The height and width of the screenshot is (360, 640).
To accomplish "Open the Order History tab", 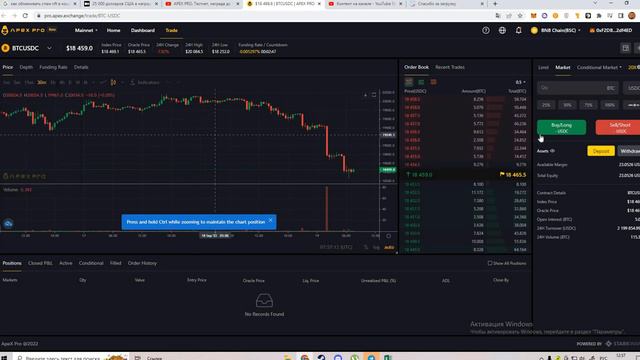I will pos(142,263).
